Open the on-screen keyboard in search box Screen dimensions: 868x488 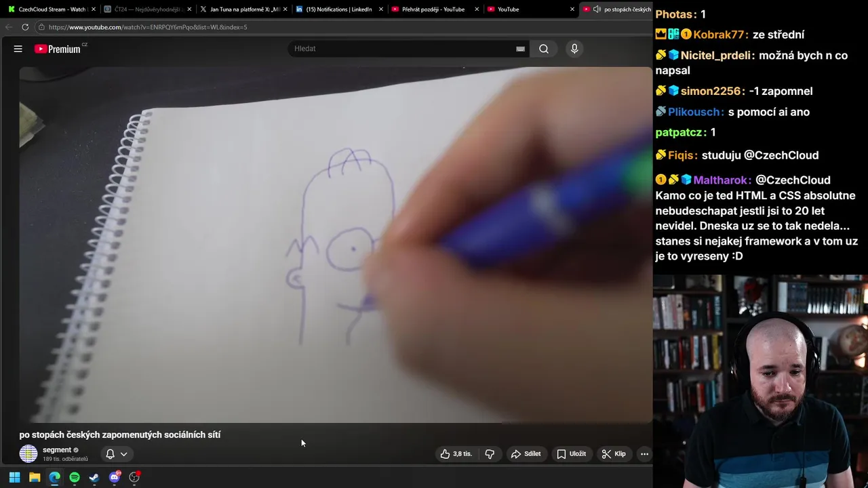point(520,49)
